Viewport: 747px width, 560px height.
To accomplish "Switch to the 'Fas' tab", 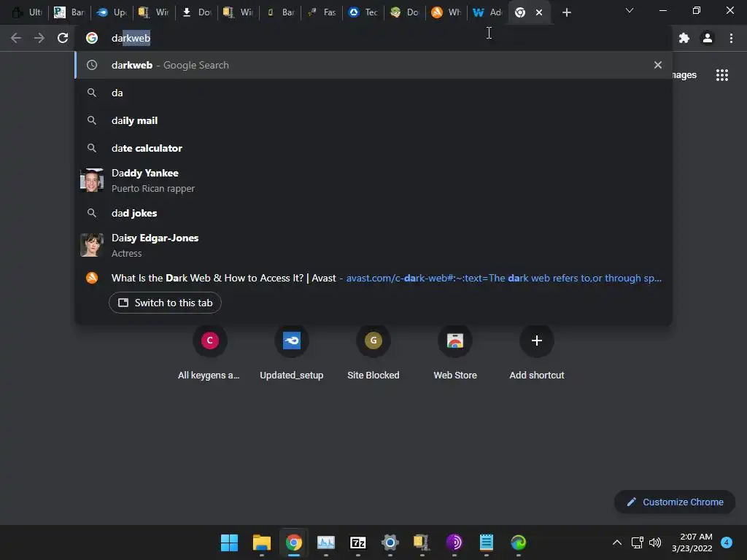I will tap(322, 12).
